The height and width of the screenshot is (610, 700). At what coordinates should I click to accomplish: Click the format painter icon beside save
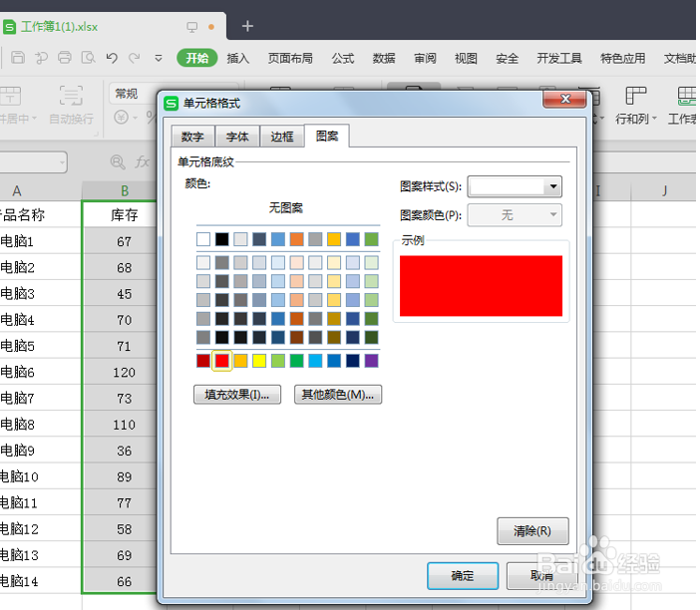click(41, 58)
